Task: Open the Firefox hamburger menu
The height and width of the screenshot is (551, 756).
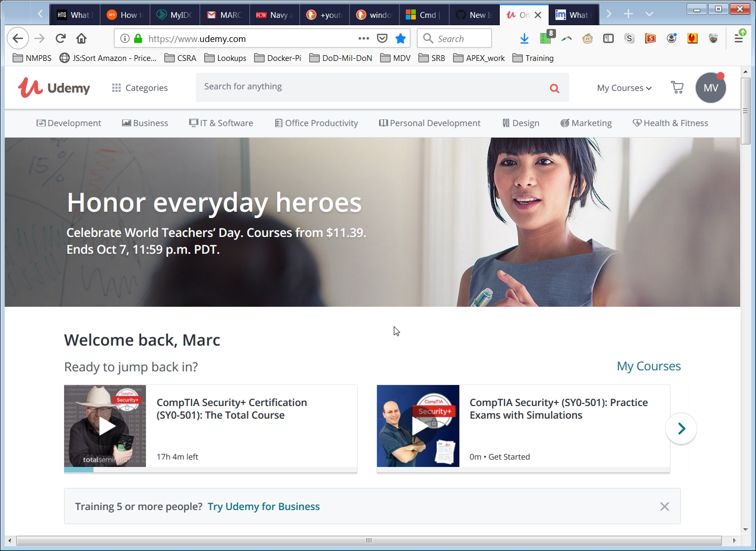Action: tap(739, 38)
